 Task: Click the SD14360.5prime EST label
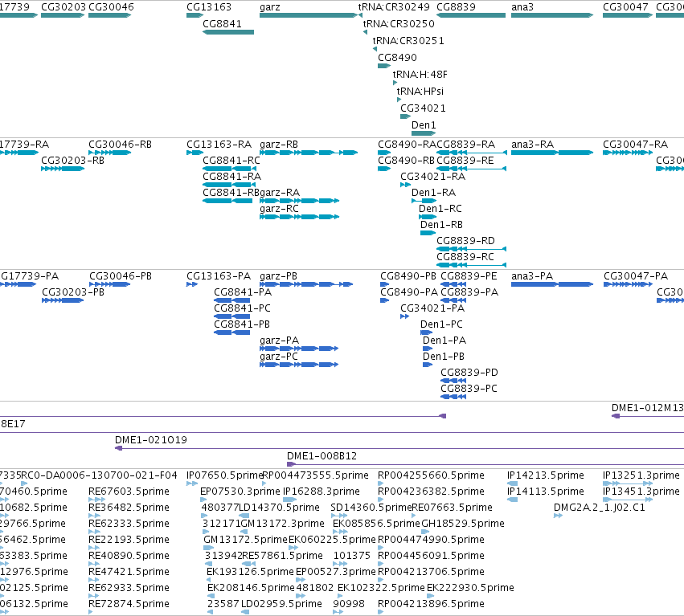(371, 508)
